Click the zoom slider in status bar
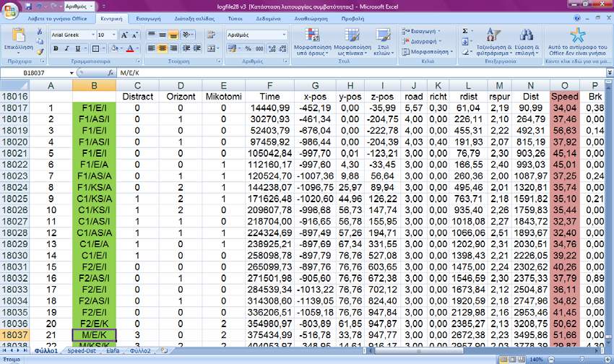The width and height of the screenshot is (614, 364). tap(582, 359)
